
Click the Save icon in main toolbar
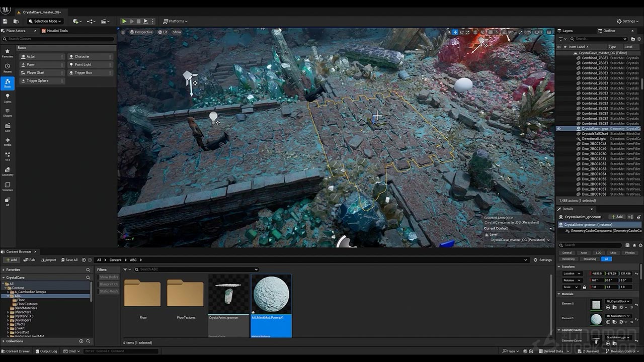point(5,21)
